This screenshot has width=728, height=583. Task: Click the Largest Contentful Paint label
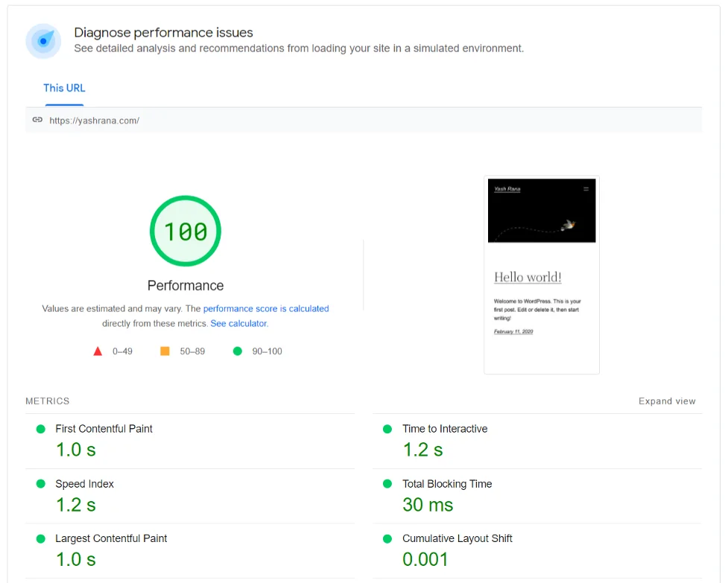pyautogui.click(x=111, y=538)
